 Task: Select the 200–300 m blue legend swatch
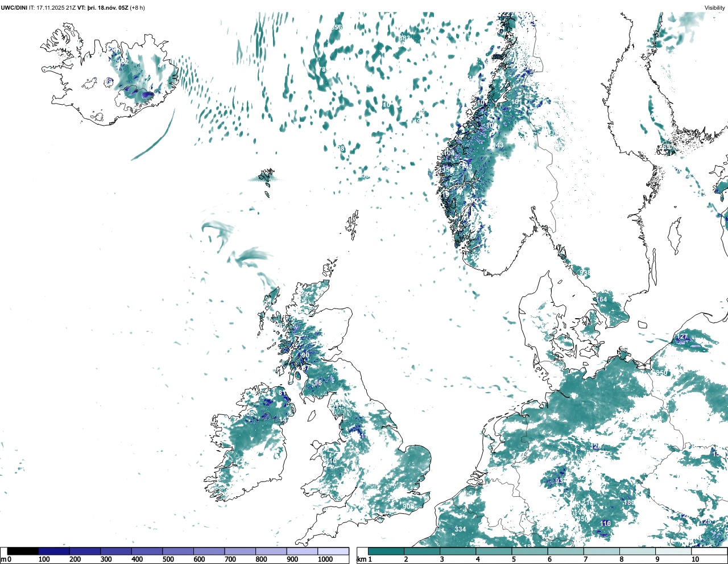pos(85,551)
